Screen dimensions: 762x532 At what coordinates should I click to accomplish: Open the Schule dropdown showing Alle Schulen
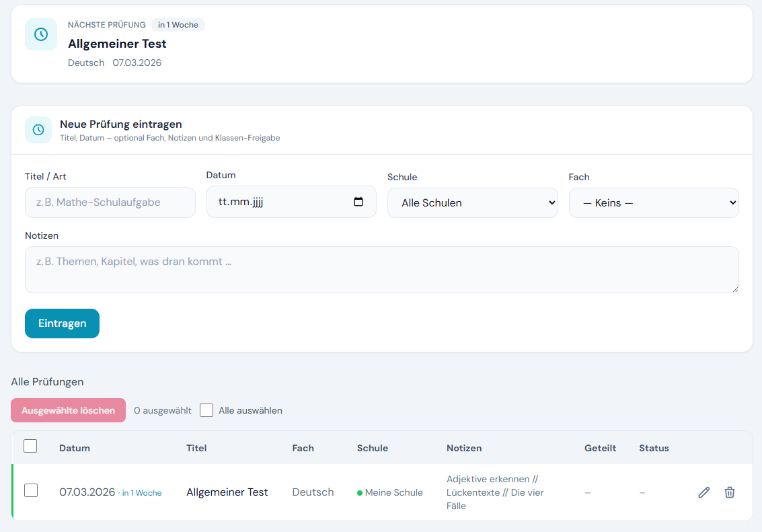[x=472, y=202]
